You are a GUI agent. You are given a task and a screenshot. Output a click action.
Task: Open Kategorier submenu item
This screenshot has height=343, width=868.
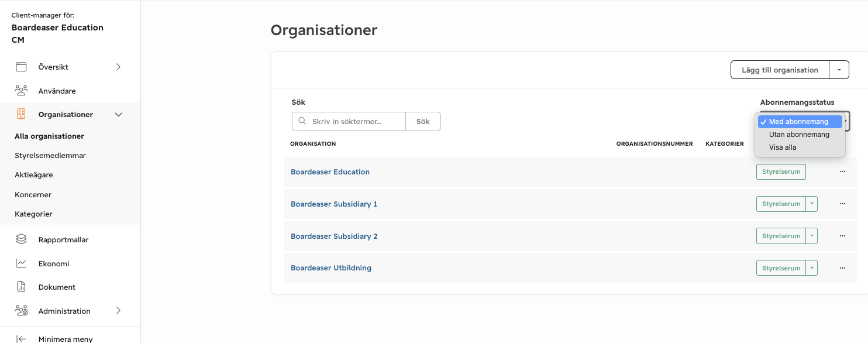pyautogui.click(x=33, y=214)
